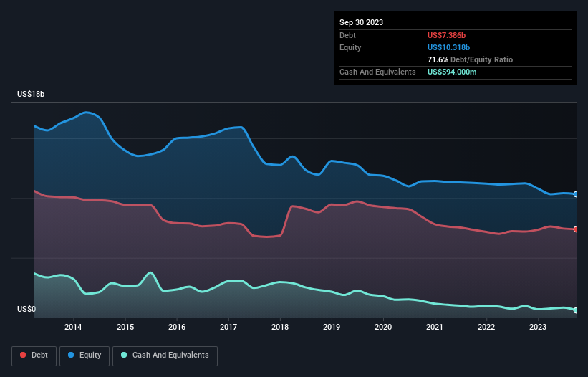588x377 pixels.
Task: Toggle the Debt series legend button
Action: click(34, 356)
